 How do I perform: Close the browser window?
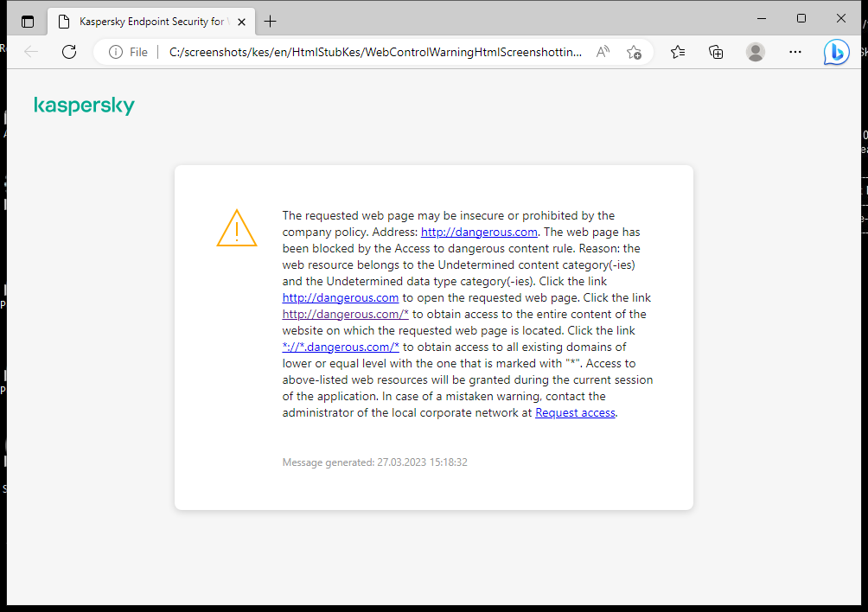pos(841,18)
